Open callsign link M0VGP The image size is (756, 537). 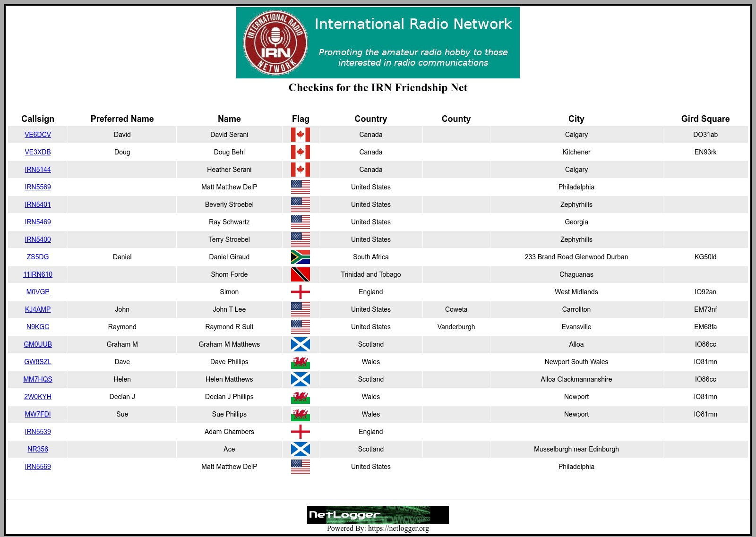point(38,292)
